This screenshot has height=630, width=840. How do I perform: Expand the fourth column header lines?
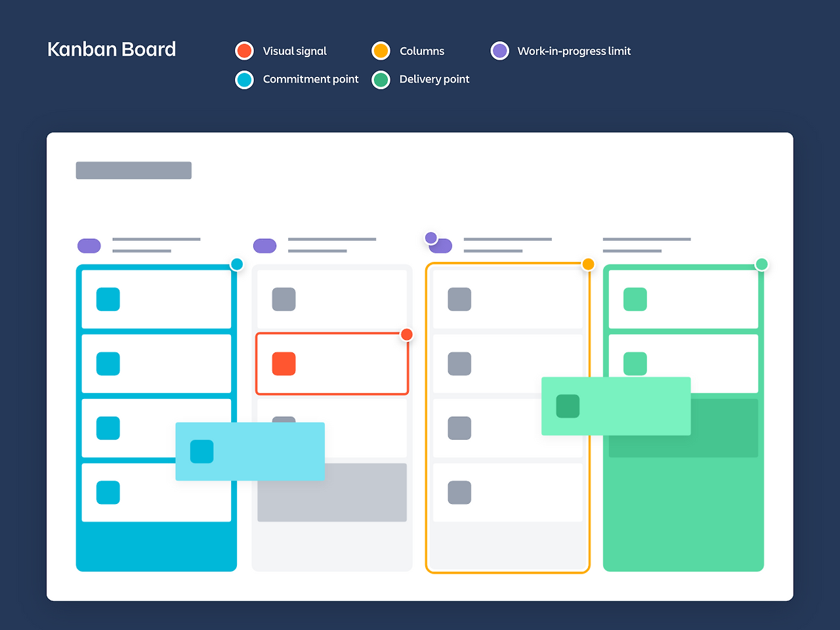[646, 244]
